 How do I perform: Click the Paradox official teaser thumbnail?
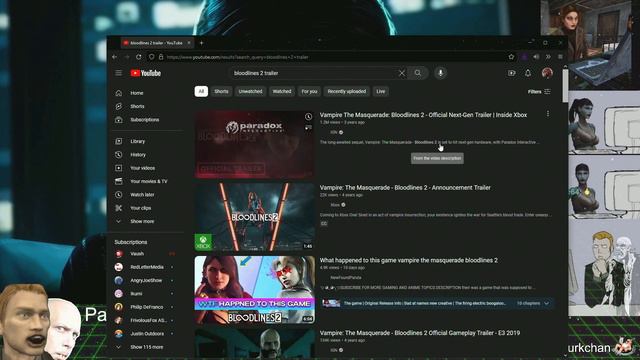(x=255, y=144)
